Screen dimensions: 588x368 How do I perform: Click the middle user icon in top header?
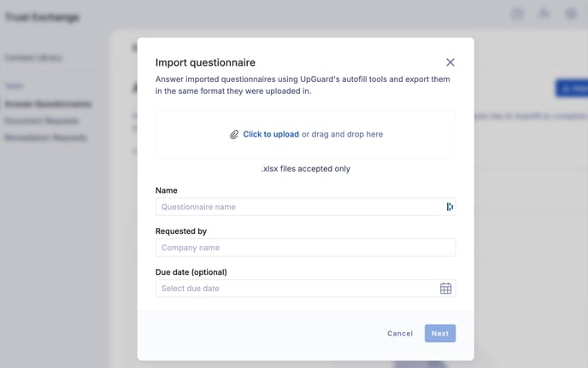click(x=544, y=15)
